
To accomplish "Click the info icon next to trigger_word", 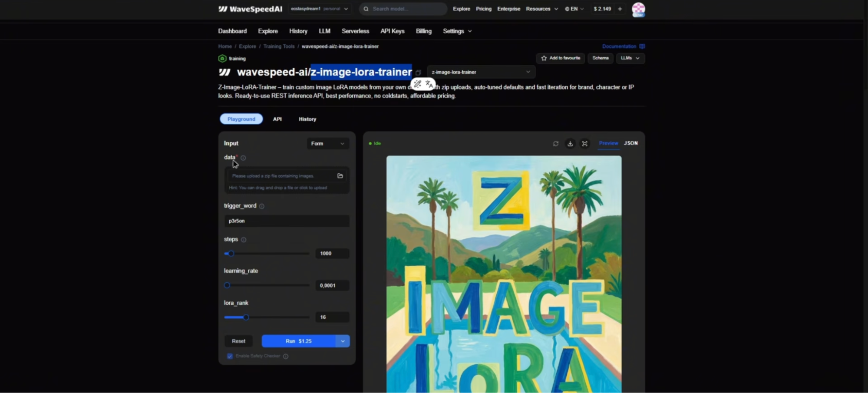I will (x=262, y=206).
